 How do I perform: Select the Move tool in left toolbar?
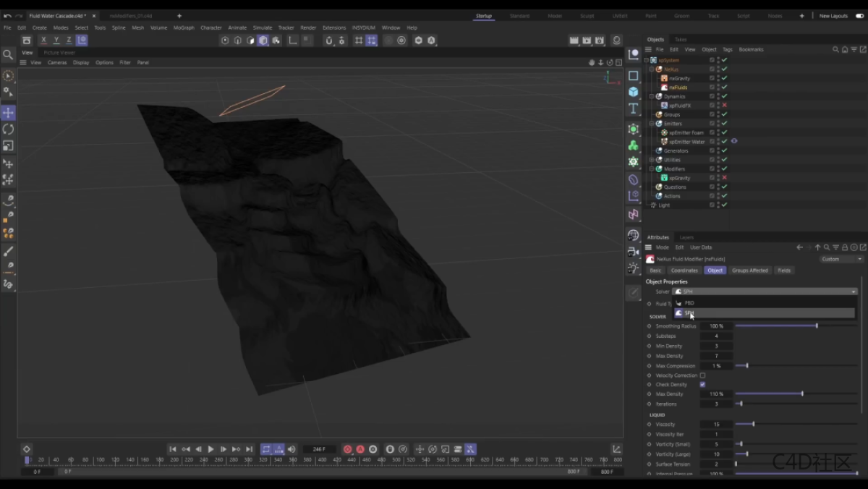point(8,113)
